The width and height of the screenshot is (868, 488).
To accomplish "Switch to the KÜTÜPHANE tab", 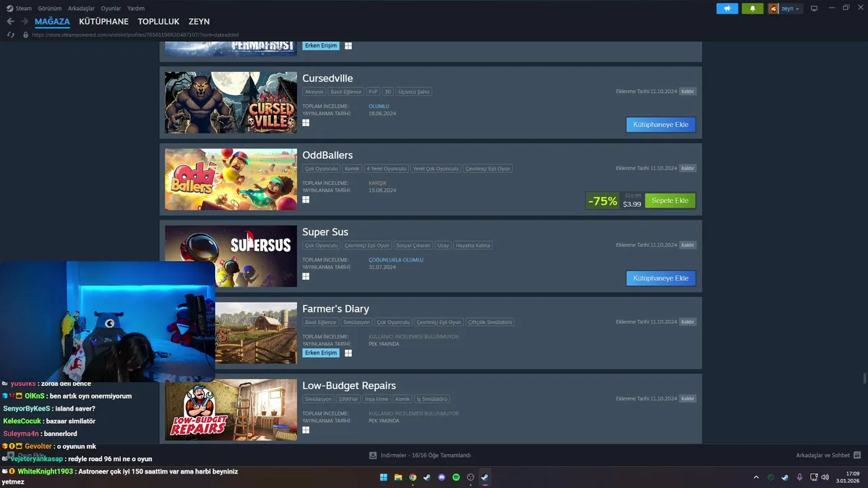I will point(104,22).
